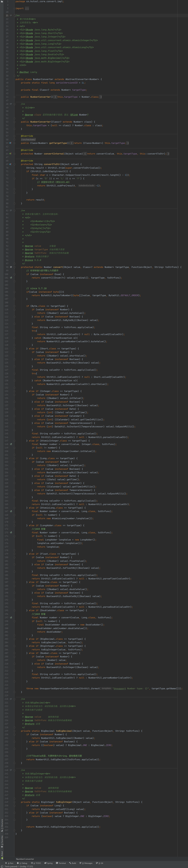Viewport: 188px width, 868px height.
Task: Toggle rendered doc icon on line 21
Action: pyautogui.click(x=11, y=15)
